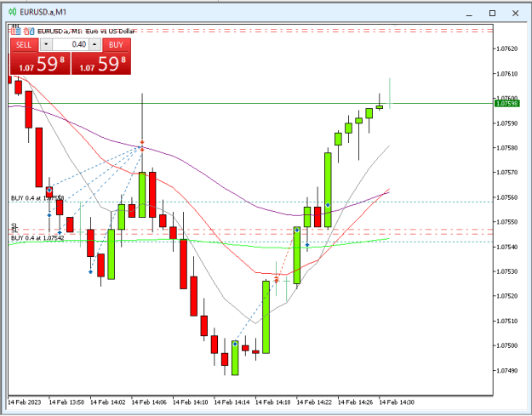
Task: Click the 1.07540 price scale label
Action: [x=507, y=248]
